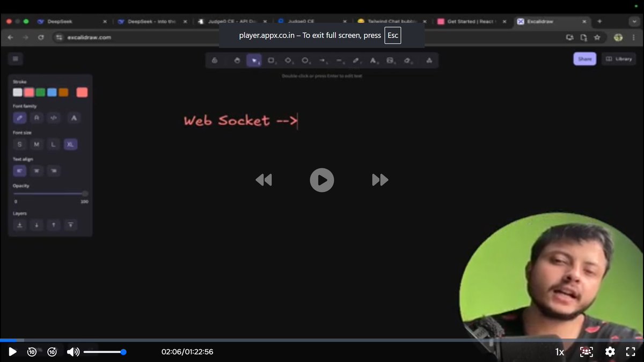Select the Diamond shape tool
Screen dimensions: 644x362
(288, 60)
